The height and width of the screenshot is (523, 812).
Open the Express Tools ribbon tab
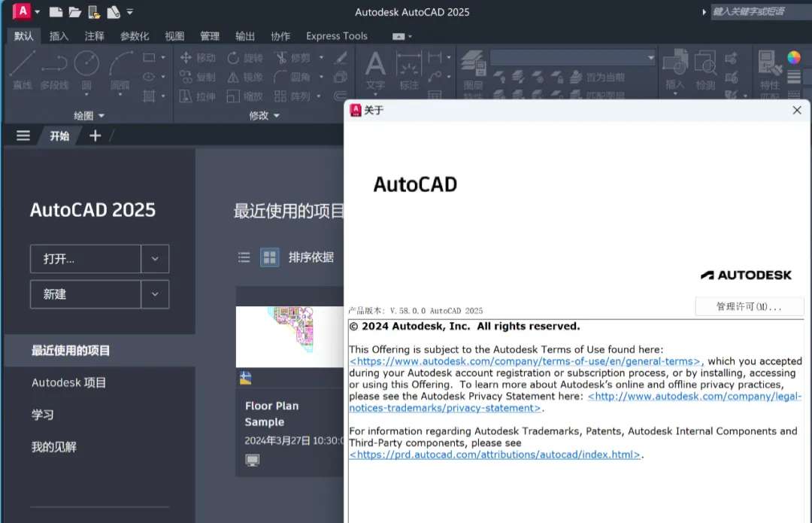coord(337,36)
